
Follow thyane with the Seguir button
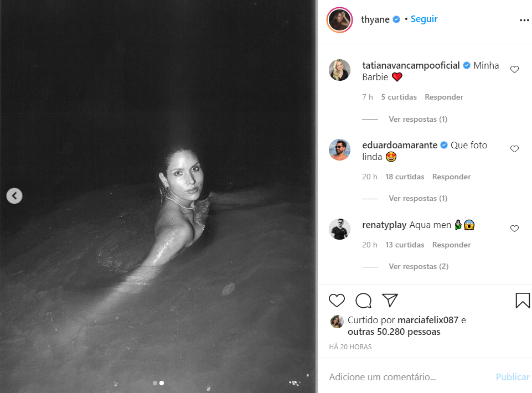[424, 19]
